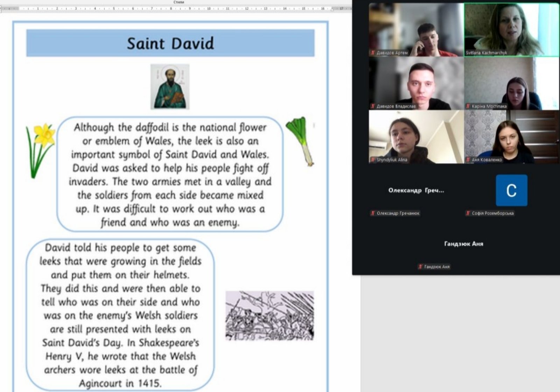Select the Saint David icon portrait image

(x=170, y=86)
